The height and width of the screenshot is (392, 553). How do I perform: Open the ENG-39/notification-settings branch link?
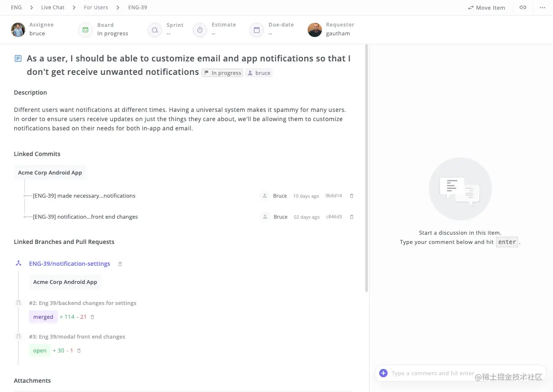[x=69, y=264]
